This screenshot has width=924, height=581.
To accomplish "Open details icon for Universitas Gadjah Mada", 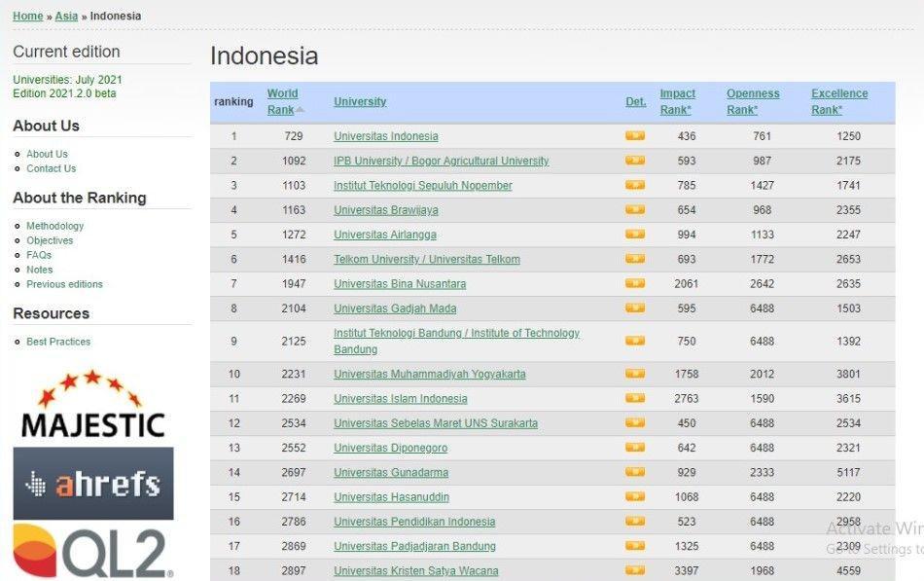I will pyautogui.click(x=635, y=308).
